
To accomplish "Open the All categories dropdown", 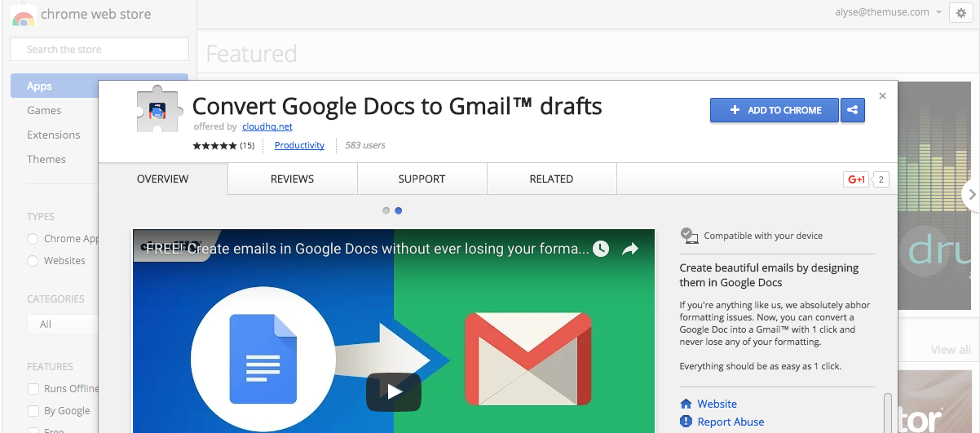I will click(63, 325).
